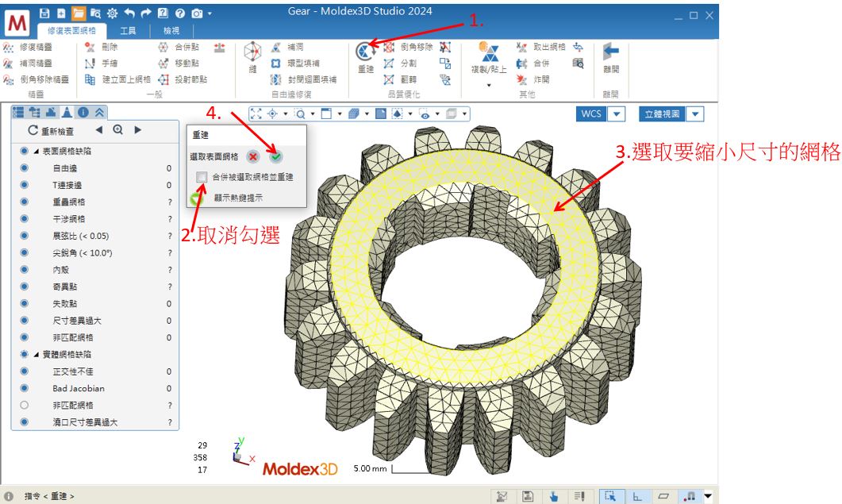Select the 合併點 merge nodes tool
The height and width of the screenshot is (504, 842).
click(x=179, y=48)
